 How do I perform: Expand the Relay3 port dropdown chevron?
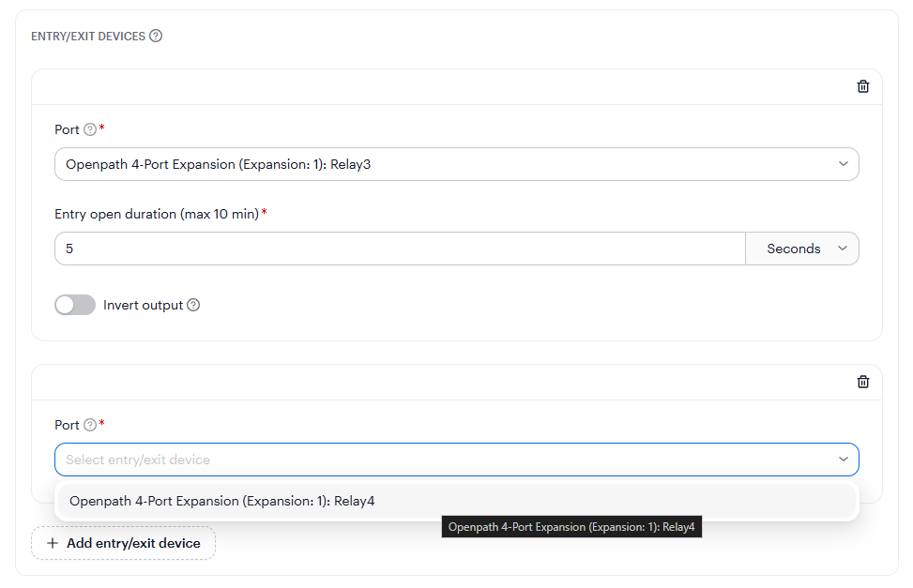coord(844,164)
